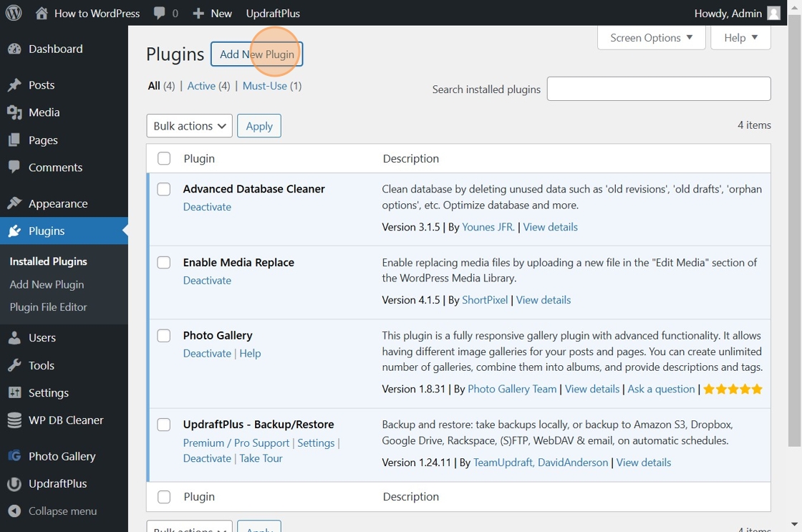
Task: Check the Advanced Database Cleaner checkbox
Action: click(164, 189)
